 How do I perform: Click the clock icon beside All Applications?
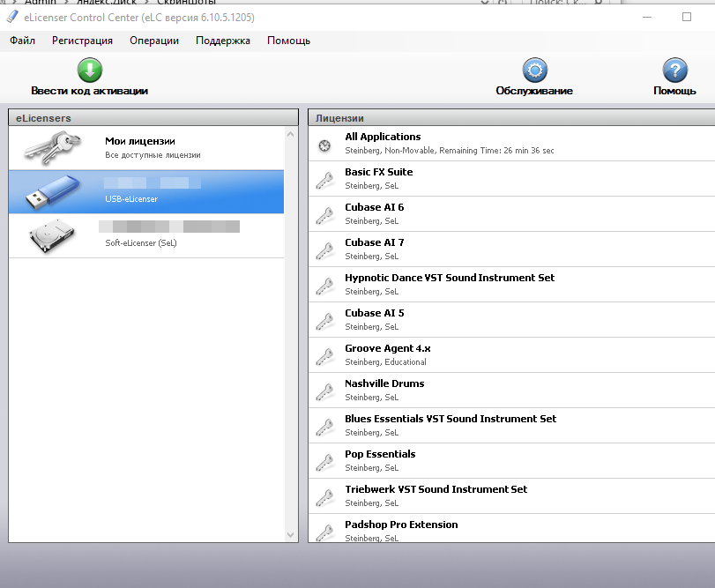[x=324, y=145]
